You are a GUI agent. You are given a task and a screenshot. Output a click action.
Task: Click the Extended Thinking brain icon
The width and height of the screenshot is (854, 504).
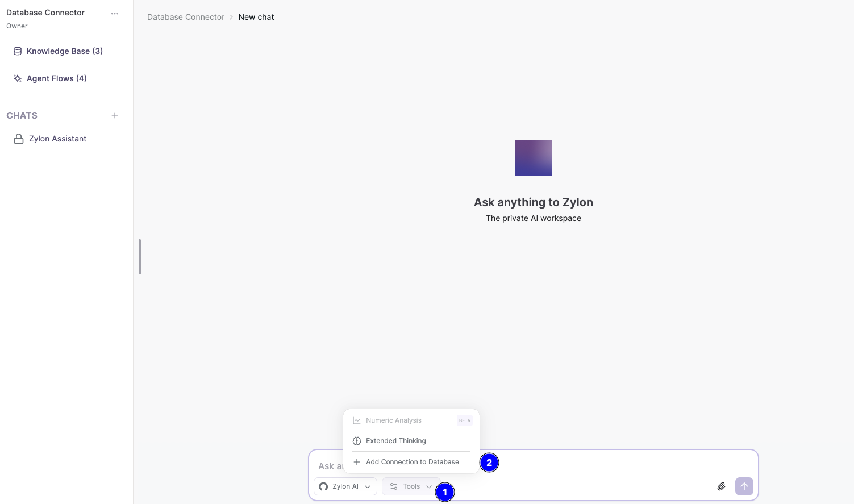tap(357, 441)
